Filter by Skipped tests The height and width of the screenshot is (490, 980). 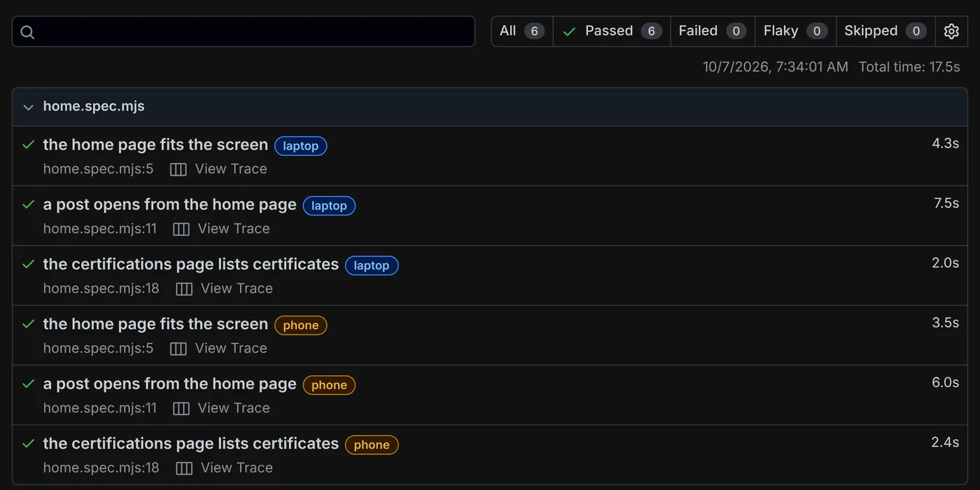[x=885, y=31]
